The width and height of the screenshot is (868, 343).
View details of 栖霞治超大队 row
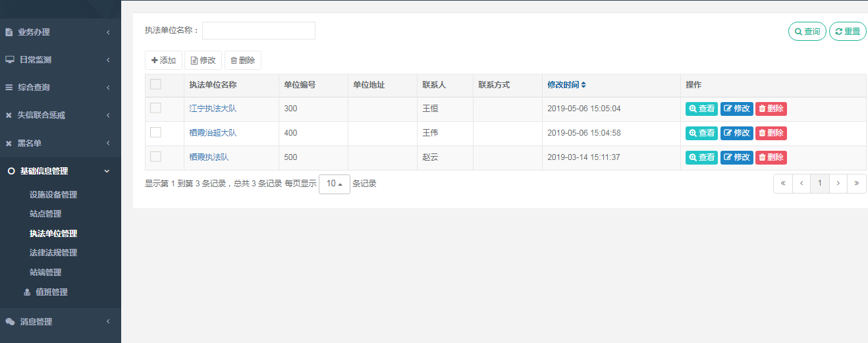701,133
